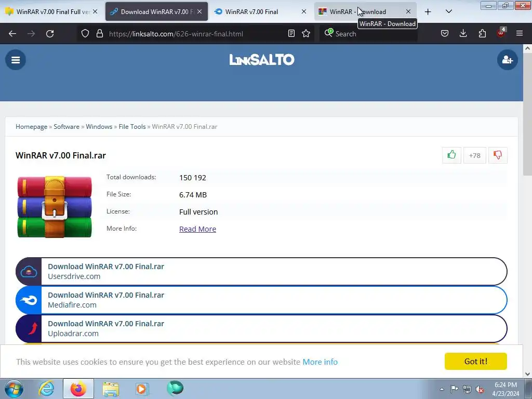
Task: Click the Search input box
Action: pyautogui.click(x=368, y=34)
